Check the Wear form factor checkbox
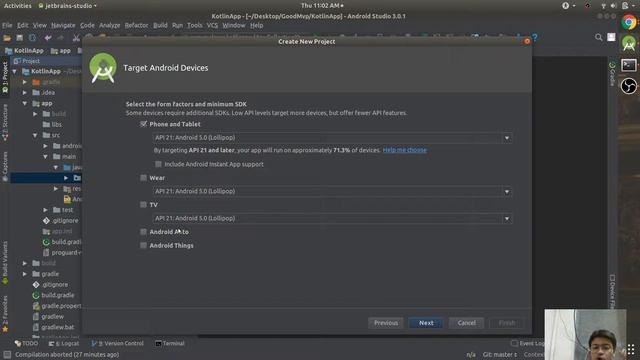 click(143, 178)
